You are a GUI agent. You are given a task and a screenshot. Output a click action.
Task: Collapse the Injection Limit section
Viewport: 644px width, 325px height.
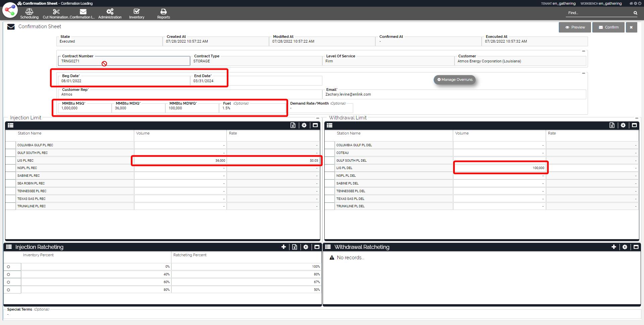(x=318, y=118)
